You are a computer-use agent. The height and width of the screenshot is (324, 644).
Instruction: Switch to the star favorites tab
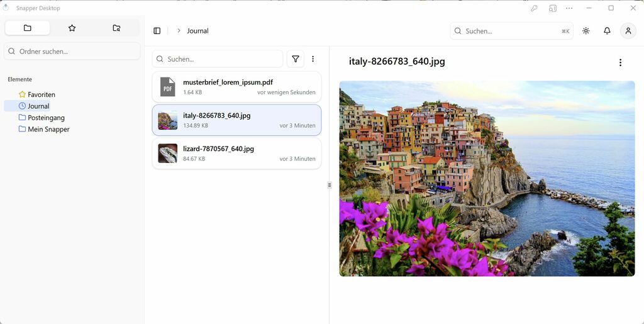click(72, 28)
